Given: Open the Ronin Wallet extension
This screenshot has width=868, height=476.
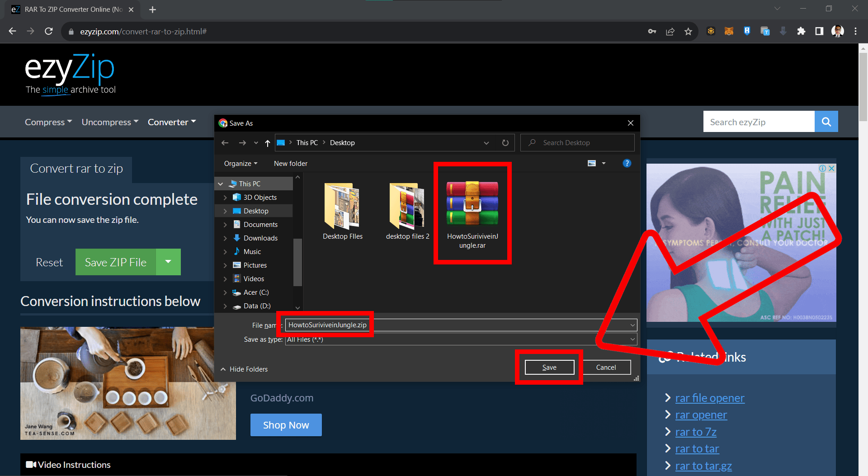Looking at the screenshot, I should (x=747, y=31).
